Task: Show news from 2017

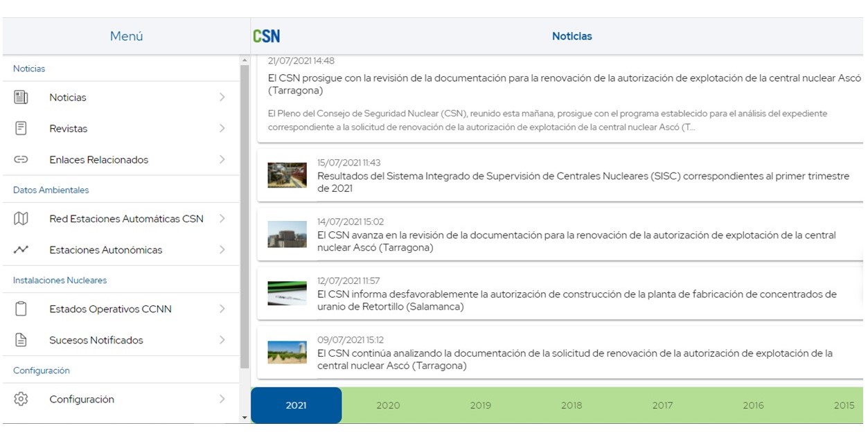Action: click(662, 405)
